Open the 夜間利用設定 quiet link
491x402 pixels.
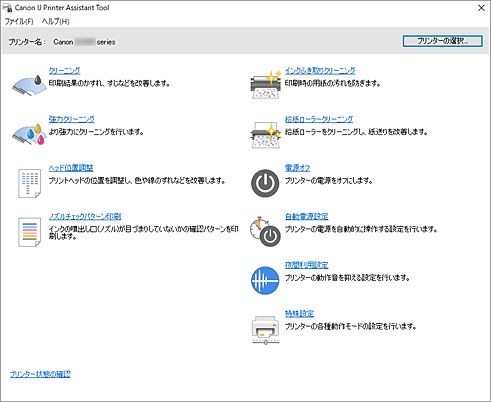click(x=307, y=265)
